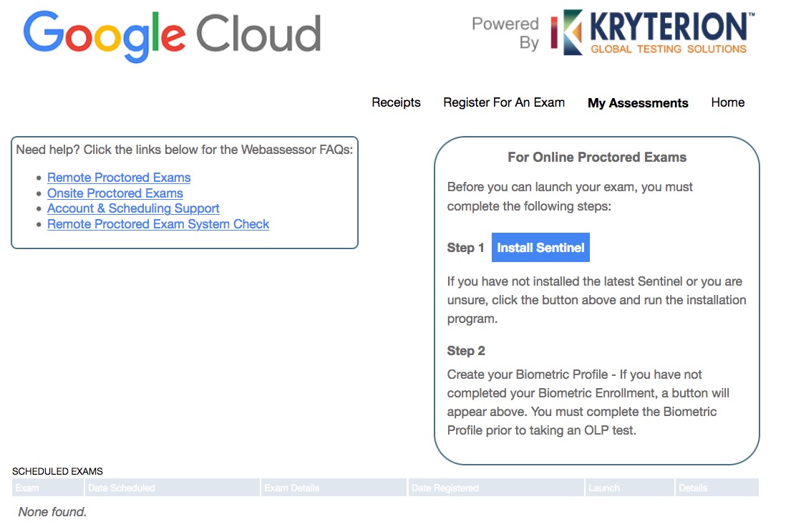Image resolution: width=791 pixels, height=532 pixels.
Task: Click the Details column header
Action: click(717, 488)
